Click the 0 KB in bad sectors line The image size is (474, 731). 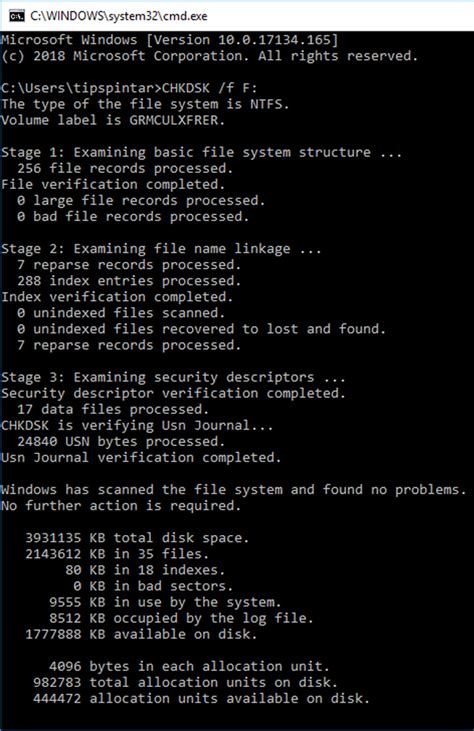click(x=153, y=586)
